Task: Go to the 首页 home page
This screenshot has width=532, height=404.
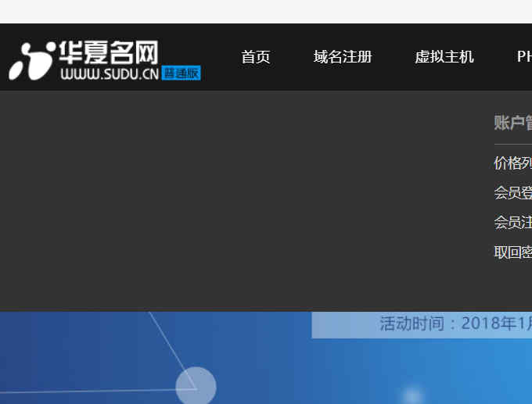Action: click(x=256, y=57)
